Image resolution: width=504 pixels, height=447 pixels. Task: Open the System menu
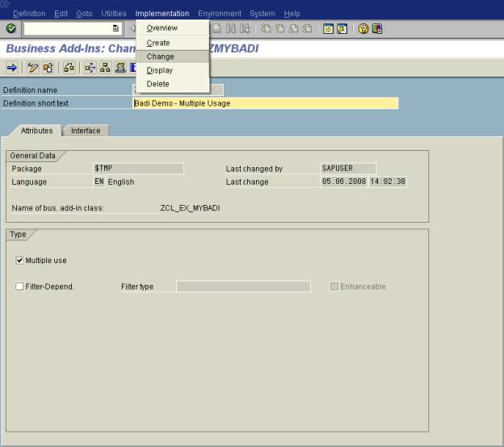click(x=262, y=14)
